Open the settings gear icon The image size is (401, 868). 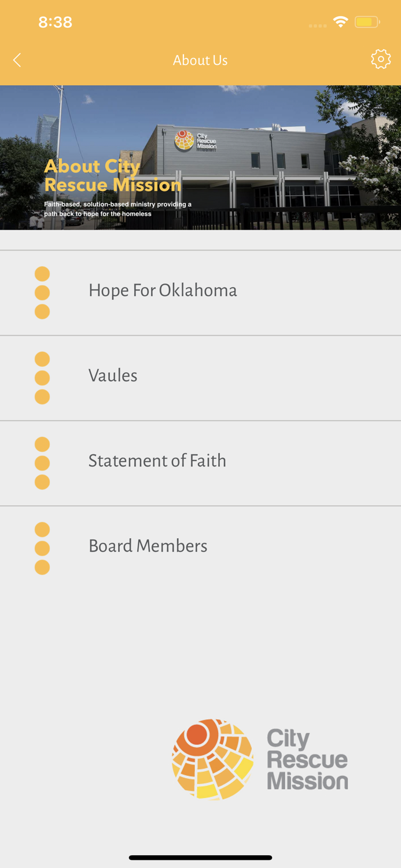coord(381,59)
